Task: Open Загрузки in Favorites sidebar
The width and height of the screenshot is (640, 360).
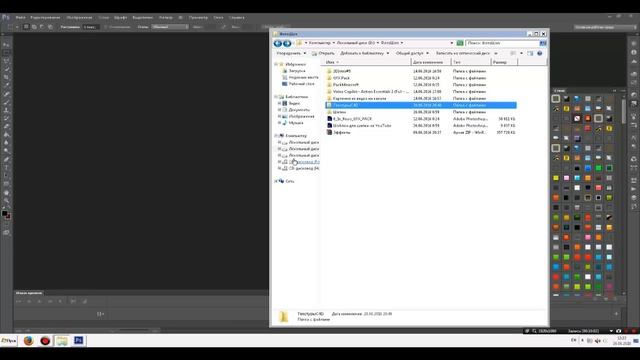Action: point(297,71)
